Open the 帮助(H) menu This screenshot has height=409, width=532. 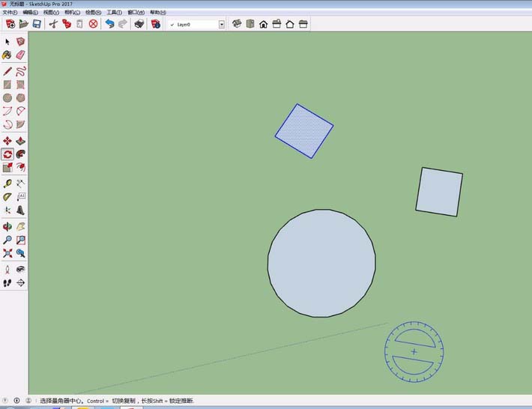pos(157,13)
